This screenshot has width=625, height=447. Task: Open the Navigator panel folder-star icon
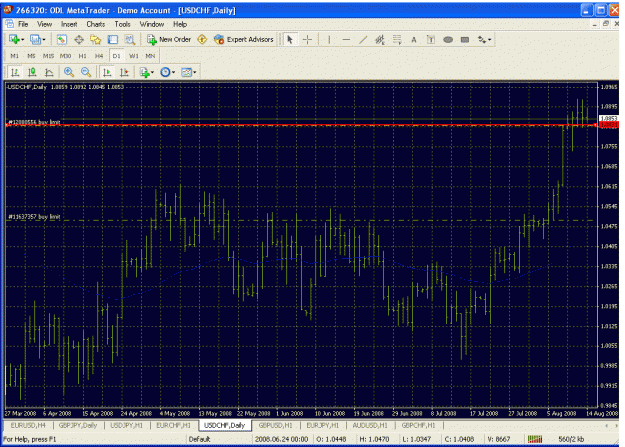[x=96, y=39]
